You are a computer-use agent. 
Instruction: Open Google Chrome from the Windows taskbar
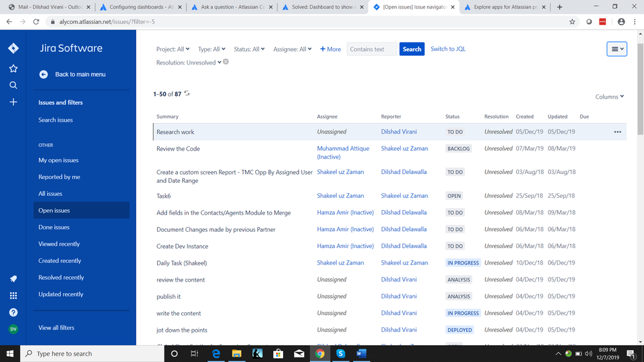click(320, 354)
